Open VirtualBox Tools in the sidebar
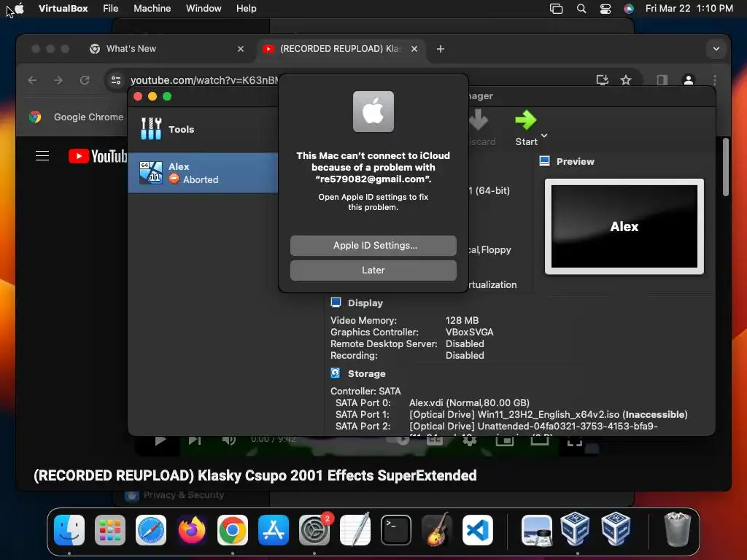The height and width of the screenshot is (560, 747). point(203,129)
